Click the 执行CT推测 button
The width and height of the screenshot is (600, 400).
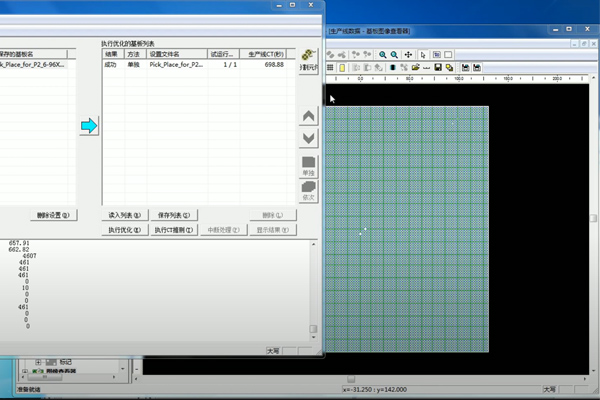(x=174, y=230)
